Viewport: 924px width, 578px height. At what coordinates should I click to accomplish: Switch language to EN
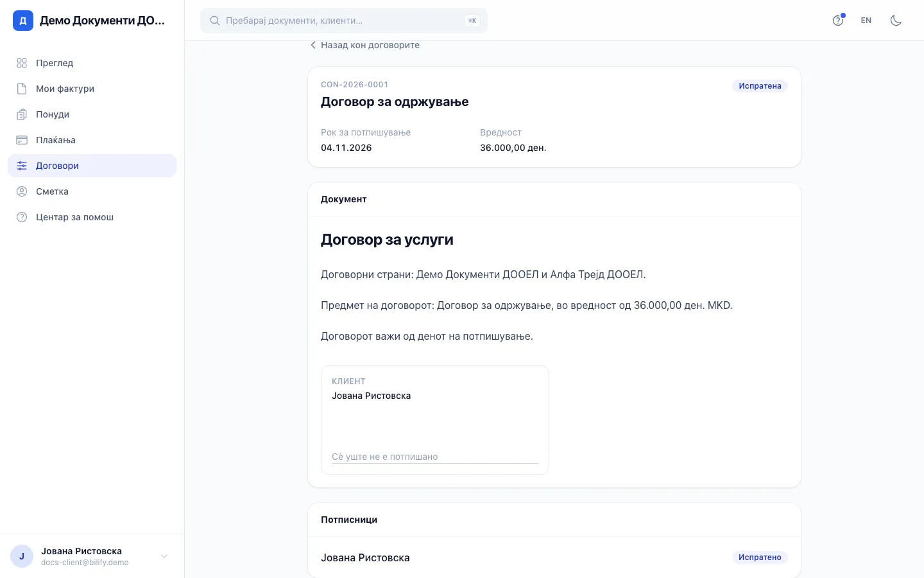[866, 21]
